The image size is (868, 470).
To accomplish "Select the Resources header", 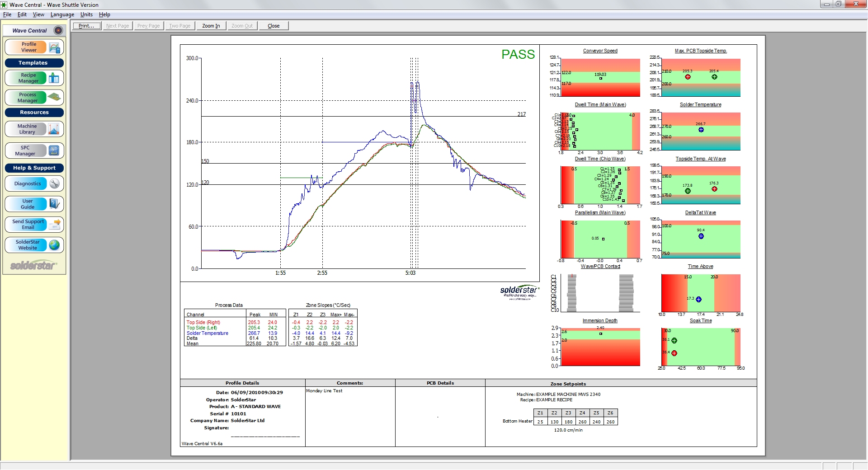I will coord(34,113).
